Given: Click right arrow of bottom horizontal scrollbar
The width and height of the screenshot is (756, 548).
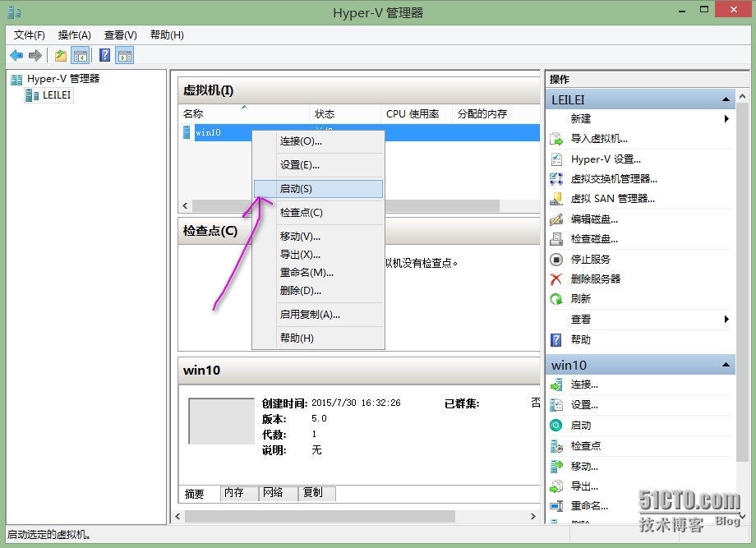Looking at the screenshot, I should pos(532,516).
